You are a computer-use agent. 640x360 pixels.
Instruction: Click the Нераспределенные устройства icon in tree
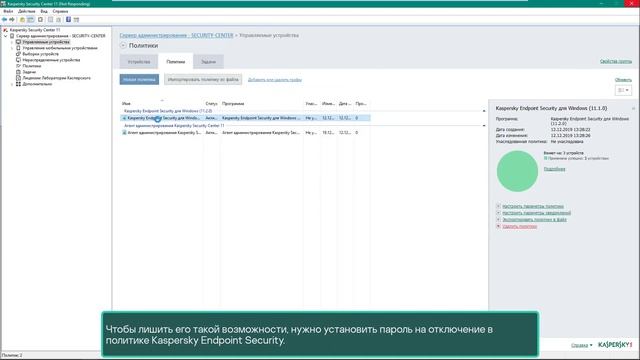coord(18,60)
